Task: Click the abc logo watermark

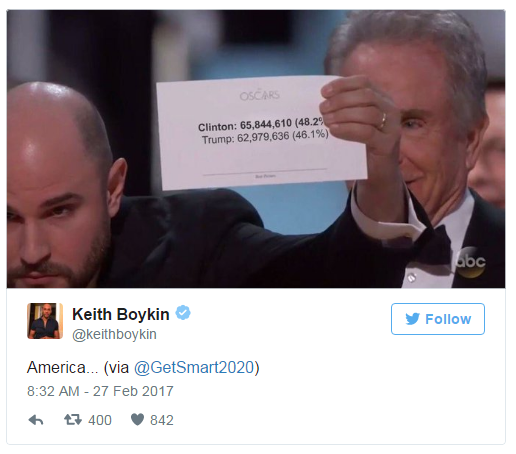Action: tap(470, 262)
